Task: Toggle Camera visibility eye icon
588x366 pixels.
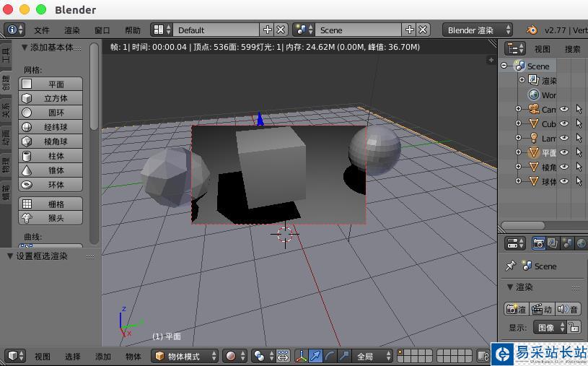Action: coord(564,109)
